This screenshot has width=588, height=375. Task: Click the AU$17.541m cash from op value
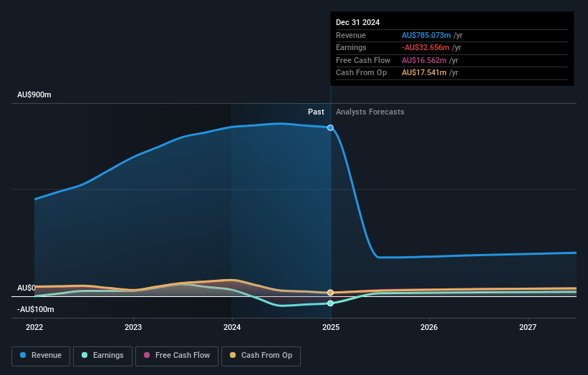[x=424, y=73]
